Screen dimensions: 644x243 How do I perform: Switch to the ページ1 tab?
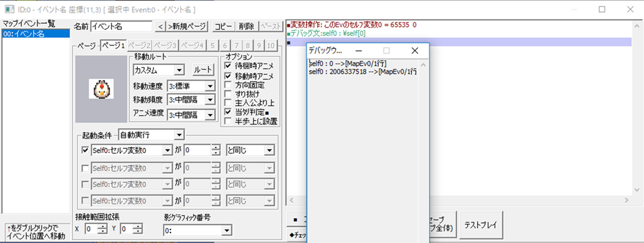(113, 45)
